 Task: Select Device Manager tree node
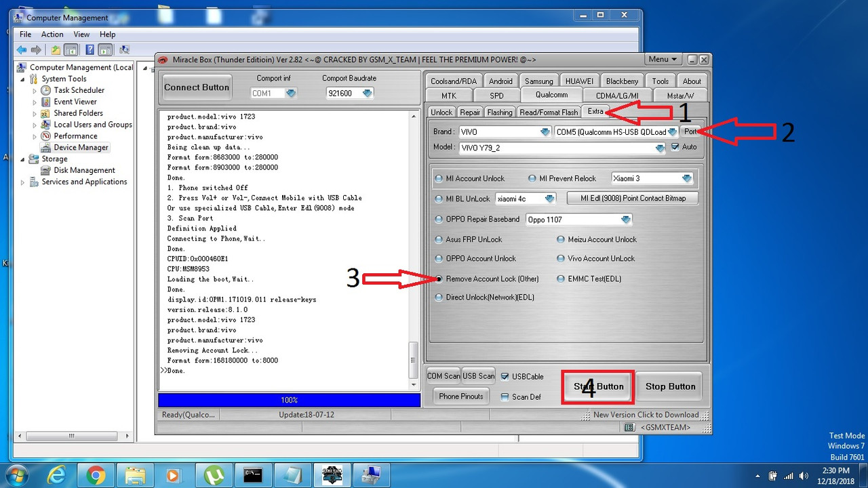coord(81,147)
